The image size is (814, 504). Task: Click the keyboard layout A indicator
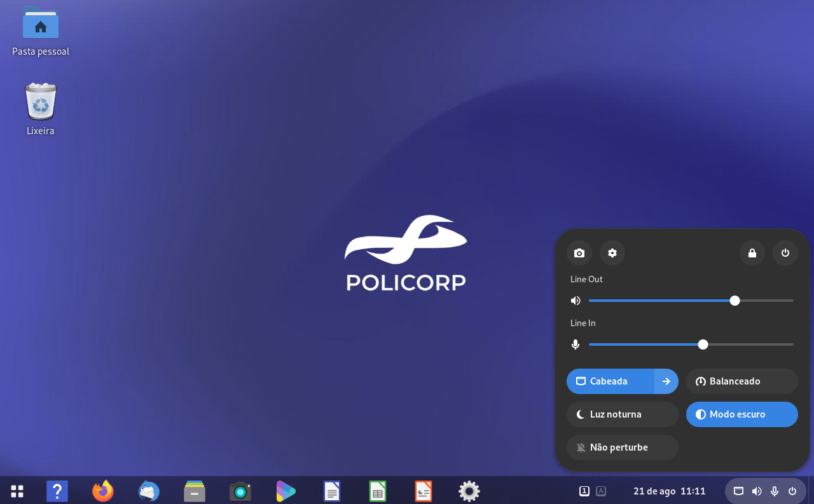coord(601,491)
